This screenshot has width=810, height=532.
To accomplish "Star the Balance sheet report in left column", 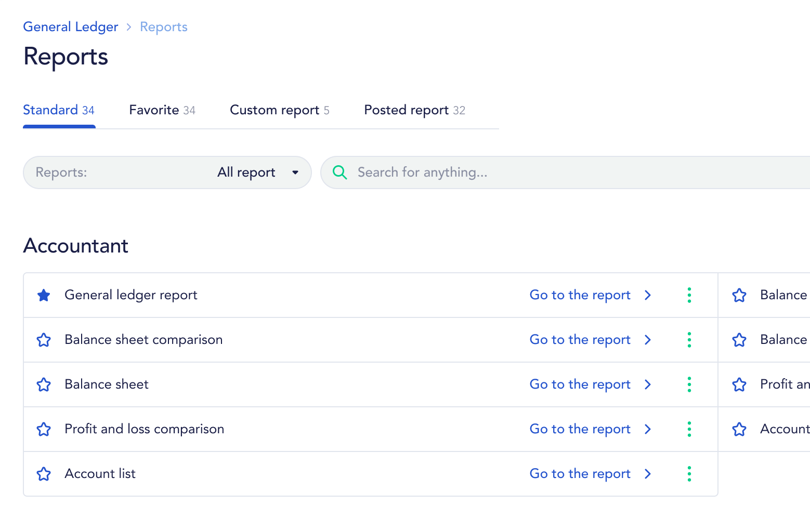I will coord(44,385).
